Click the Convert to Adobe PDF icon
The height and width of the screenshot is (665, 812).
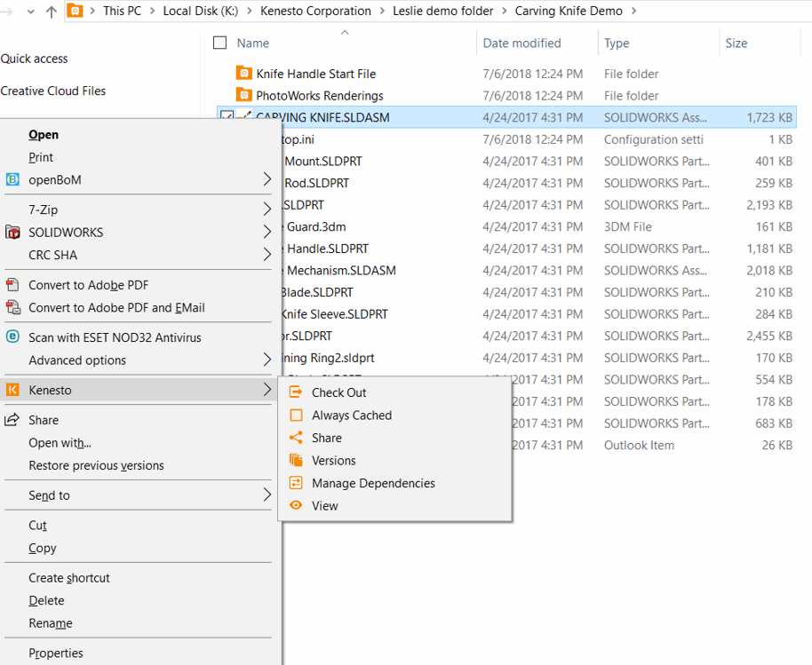(x=12, y=285)
